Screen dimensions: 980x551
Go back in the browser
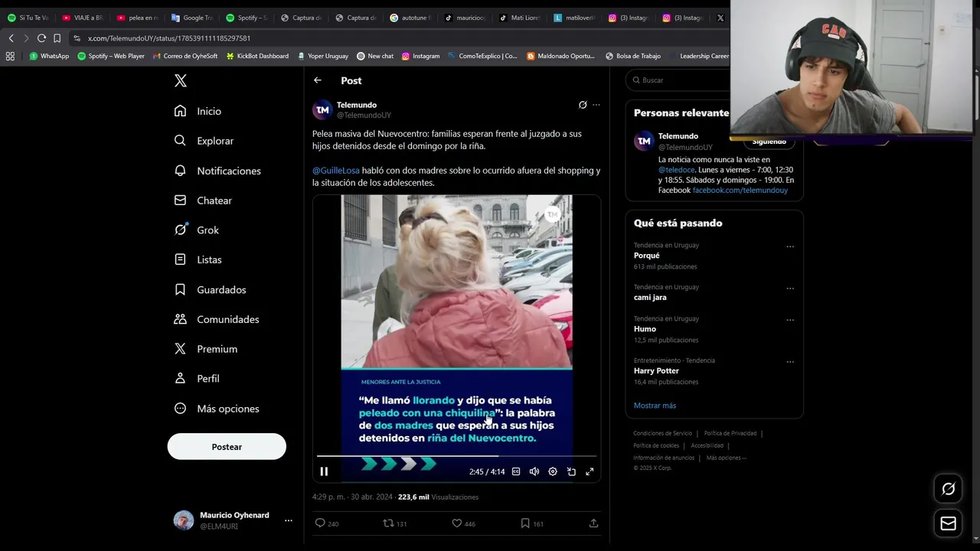tap(11, 38)
